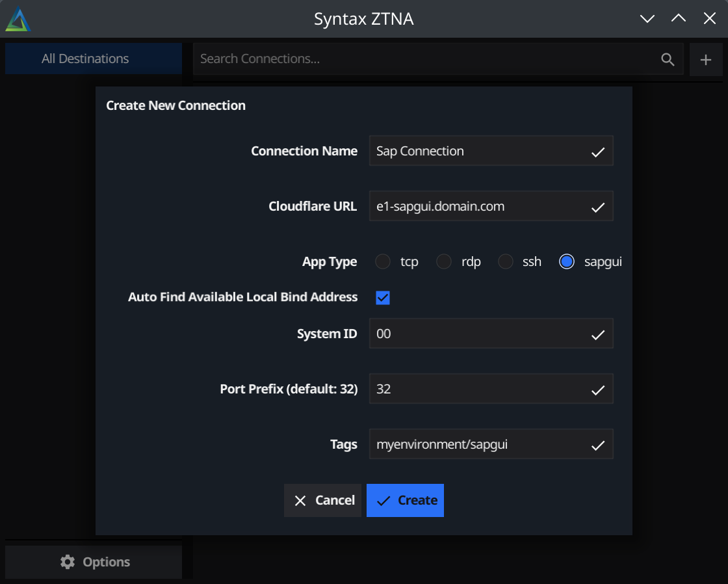Click the search magnifier icon
Image resolution: width=728 pixels, height=584 pixels.
click(x=668, y=59)
